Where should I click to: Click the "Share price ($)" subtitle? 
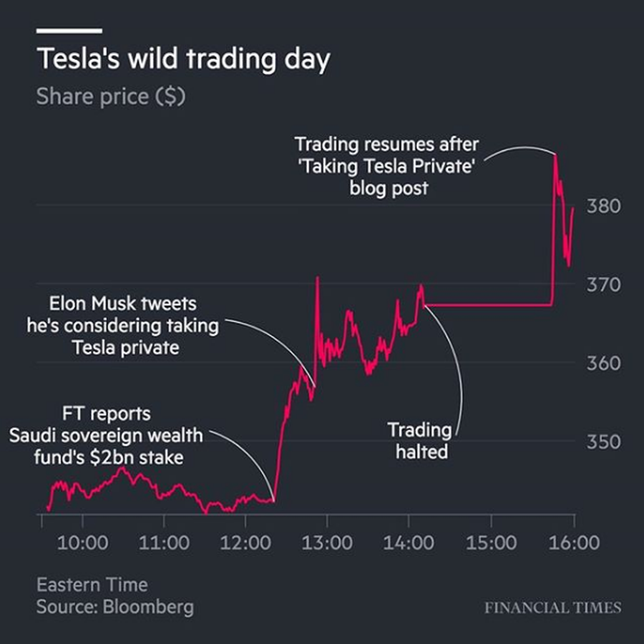pyautogui.click(x=111, y=97)
